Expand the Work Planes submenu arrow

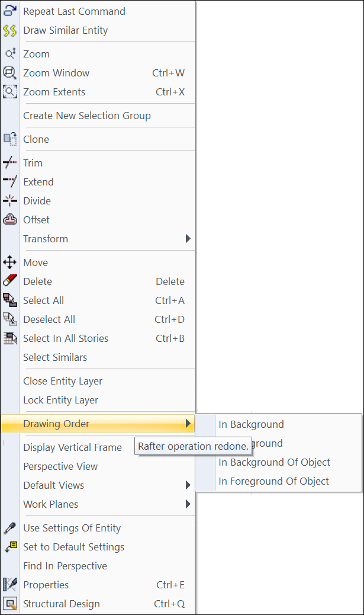pyautogui.click(x=188, y=504)
